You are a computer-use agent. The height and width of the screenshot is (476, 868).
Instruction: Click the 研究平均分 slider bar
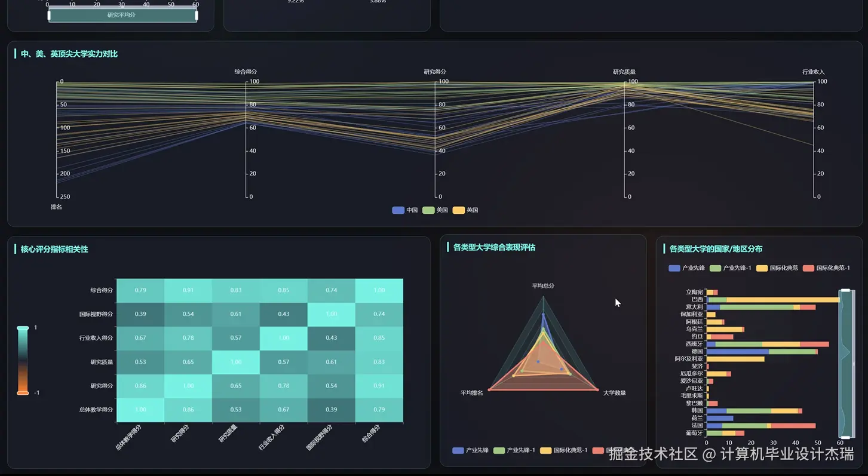click(x=122, y=15)
